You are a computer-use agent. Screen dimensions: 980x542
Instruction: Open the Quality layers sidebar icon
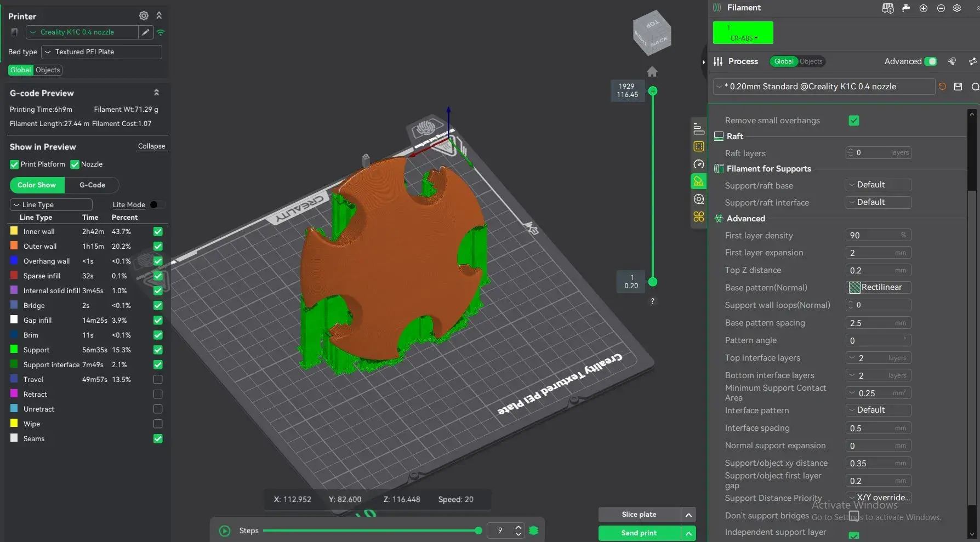[698, 129]
